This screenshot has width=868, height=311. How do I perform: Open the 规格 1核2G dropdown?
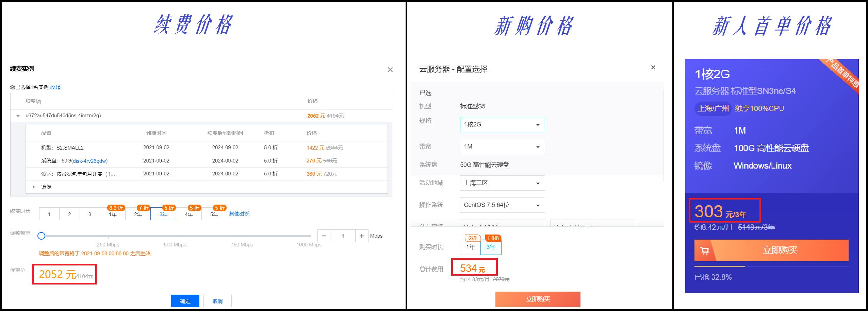coord(502,124)
